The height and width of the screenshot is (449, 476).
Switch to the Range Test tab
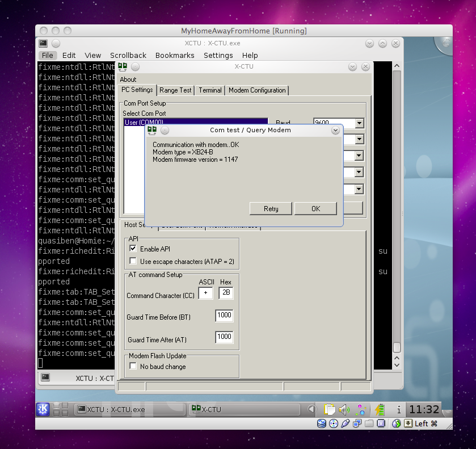[x=175, y=90]
